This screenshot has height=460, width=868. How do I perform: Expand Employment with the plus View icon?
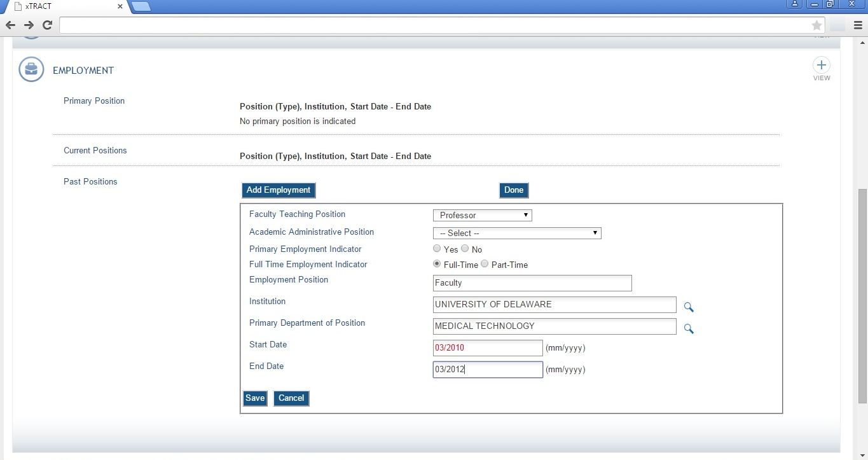click(822, 66)
